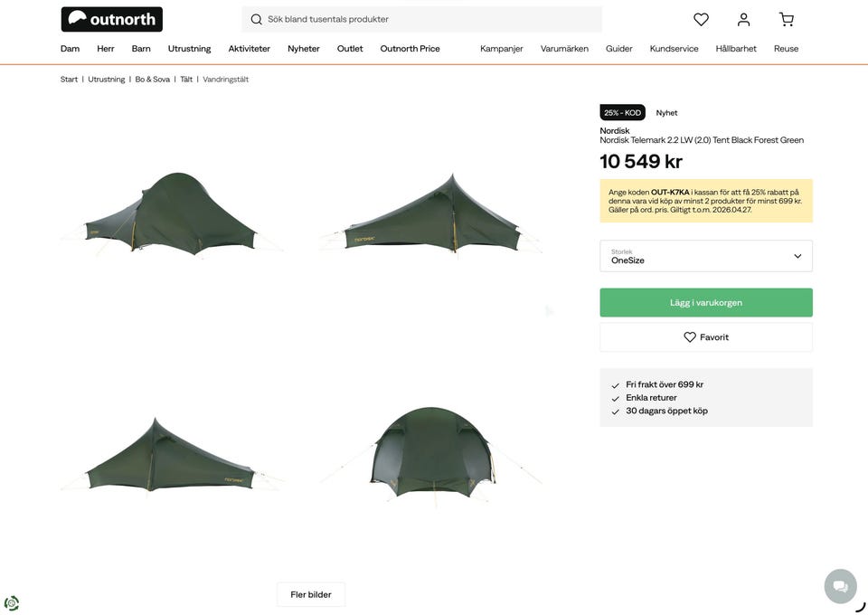The width and height of the screenshot is (868, 615).
Task: Click the Outnorth logo
Action: click(111, 19)
